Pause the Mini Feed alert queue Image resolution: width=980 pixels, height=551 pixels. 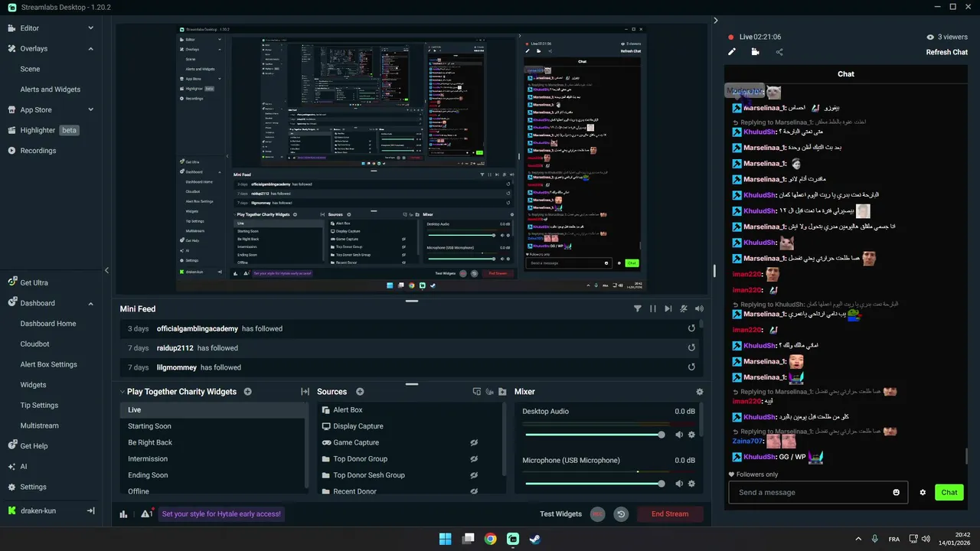click(x=653, y=308)
